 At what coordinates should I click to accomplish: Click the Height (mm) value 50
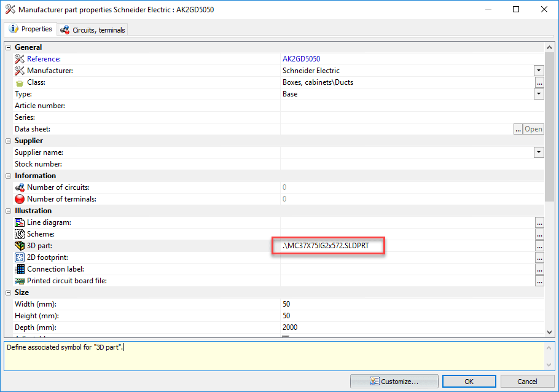(x=286, y=316)
